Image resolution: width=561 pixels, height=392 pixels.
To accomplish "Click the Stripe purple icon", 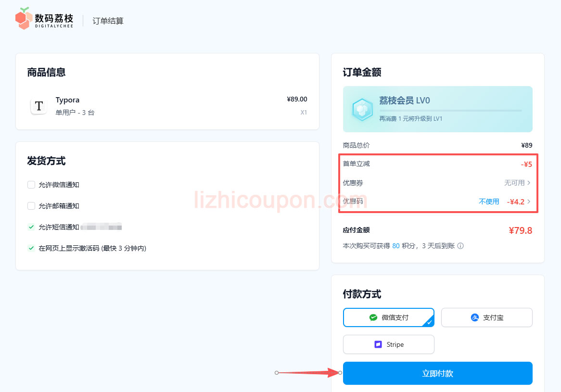I will pyautogui.click(x=378, y=344).
